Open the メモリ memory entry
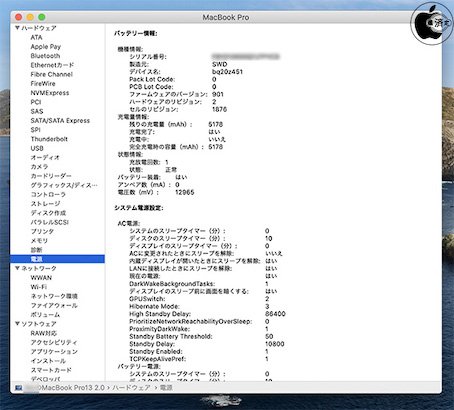The height and width of the screenshot is (410, 454). pyautogui.click(x=39, y=241)
